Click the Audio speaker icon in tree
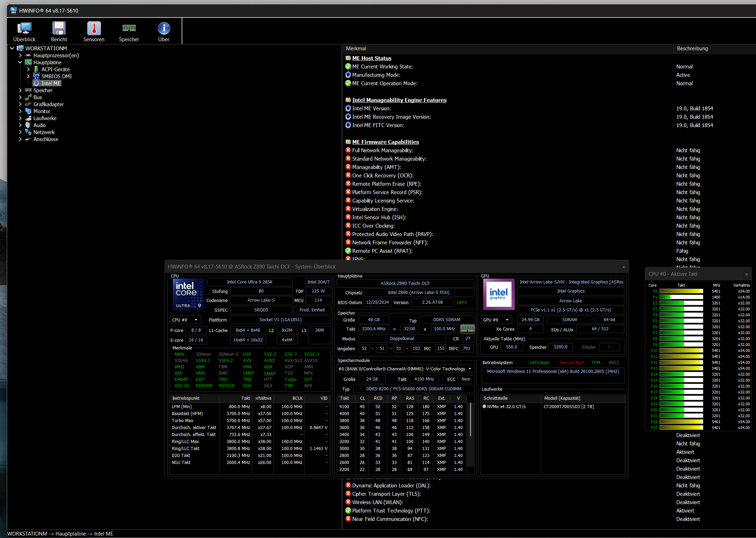Screen dimensions: 756x538 28,125
